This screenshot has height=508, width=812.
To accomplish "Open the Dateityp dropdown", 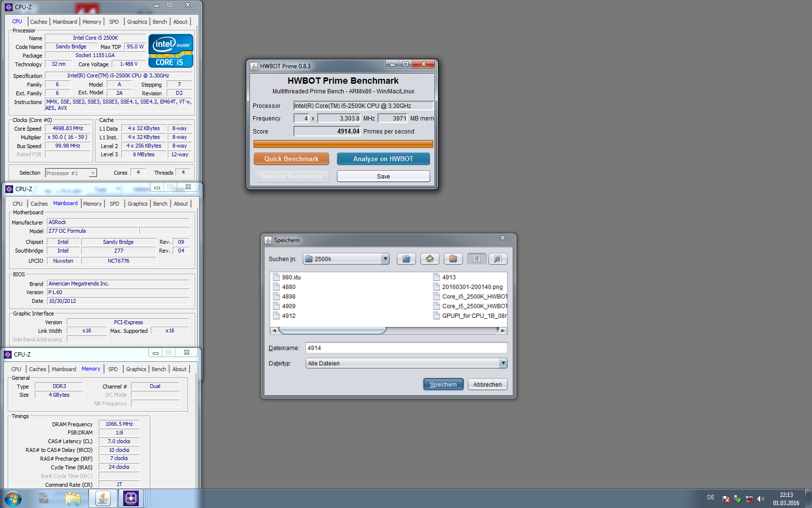I will click(406, 363).
